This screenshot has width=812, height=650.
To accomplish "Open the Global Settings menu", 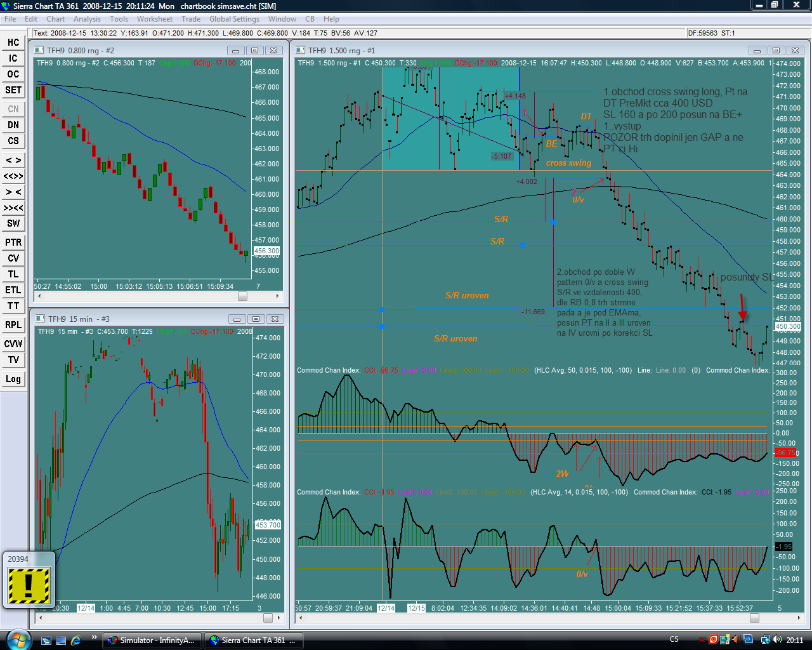I will tap(234, 19).
